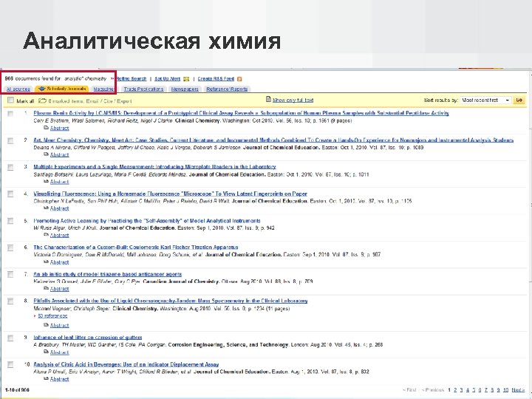This screenshot has height=399, width=532.
Task: Click the Set Up Alert link
Action: pyautogui.click(x=167, y=79)
